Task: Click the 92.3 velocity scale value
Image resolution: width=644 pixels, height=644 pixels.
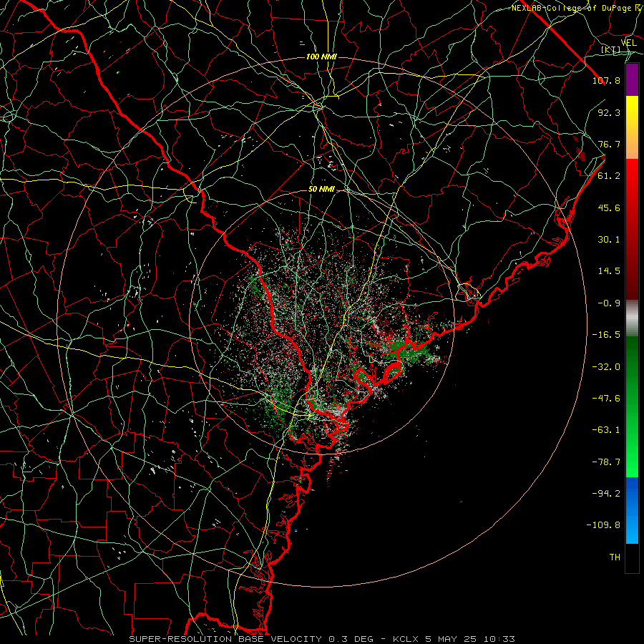Action: click(x=609, y=112)
